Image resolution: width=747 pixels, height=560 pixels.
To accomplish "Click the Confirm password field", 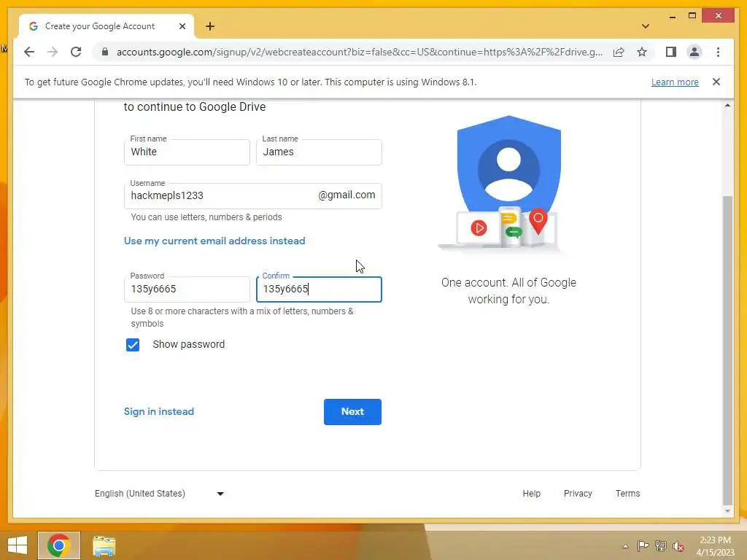I will [x=319, y=289].
